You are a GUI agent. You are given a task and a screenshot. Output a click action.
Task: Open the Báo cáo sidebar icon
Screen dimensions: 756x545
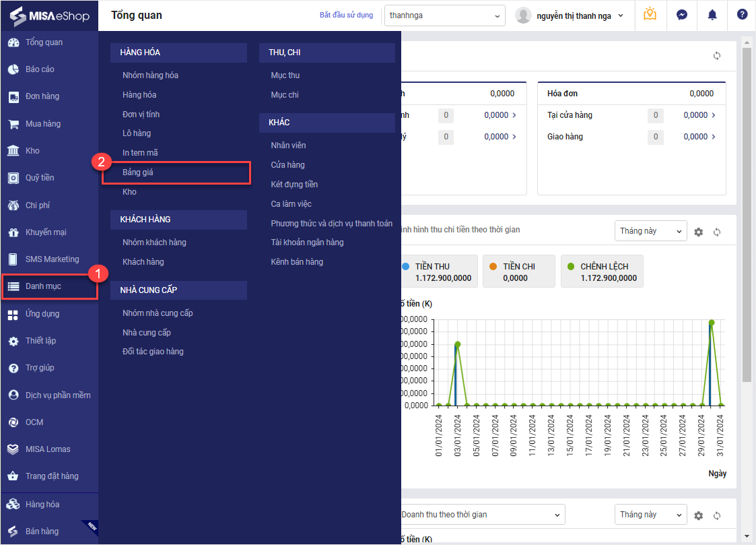[13, 69]
